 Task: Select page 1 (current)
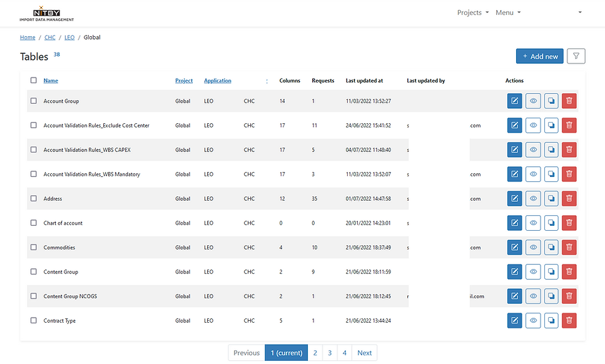pyautogui.click(x=287, y=353)
